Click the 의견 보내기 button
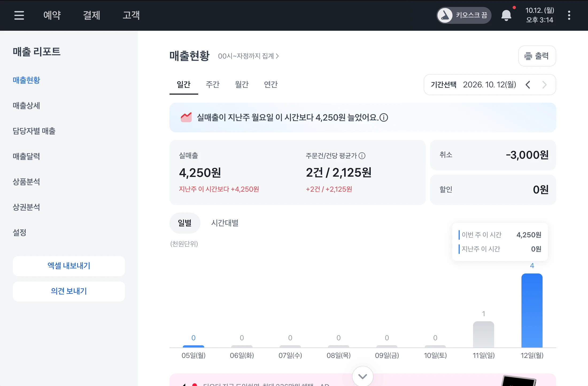Viewport: 588px width, 386px height. pos(69,291)
